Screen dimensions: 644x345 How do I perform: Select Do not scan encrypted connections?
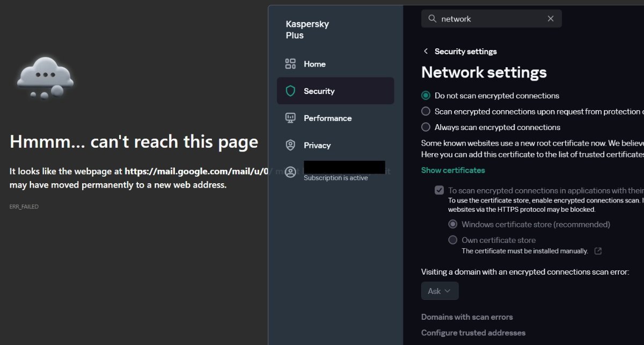pyautogui.click(x=426, y=96)
